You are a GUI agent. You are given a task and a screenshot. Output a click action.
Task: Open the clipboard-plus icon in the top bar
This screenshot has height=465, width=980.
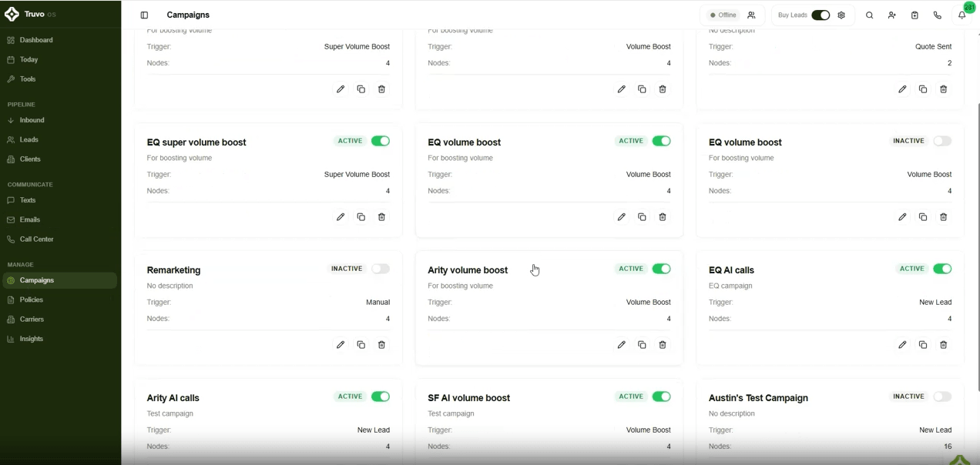(x=915, y=15)
